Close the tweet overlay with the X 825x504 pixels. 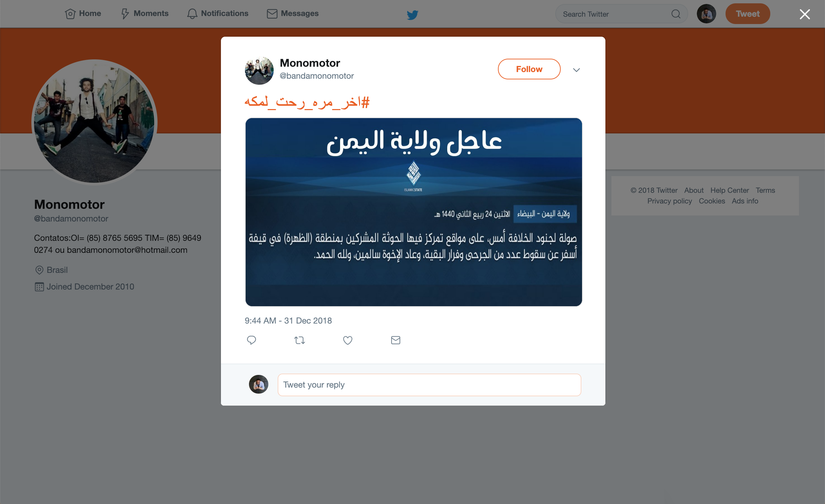click(805, 14)
